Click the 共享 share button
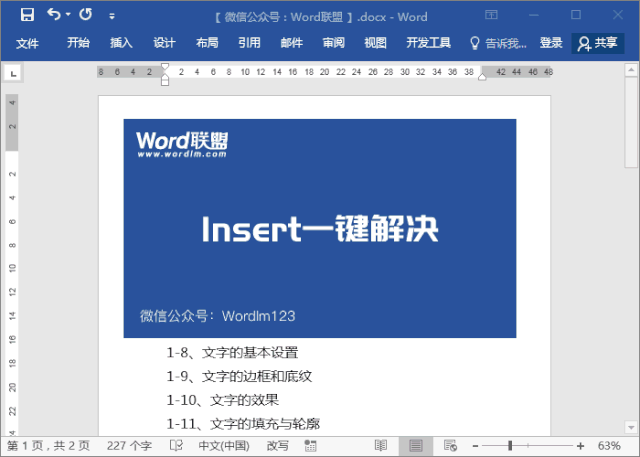The height and width of the screenshot is (457, 640). coord(598,43)
